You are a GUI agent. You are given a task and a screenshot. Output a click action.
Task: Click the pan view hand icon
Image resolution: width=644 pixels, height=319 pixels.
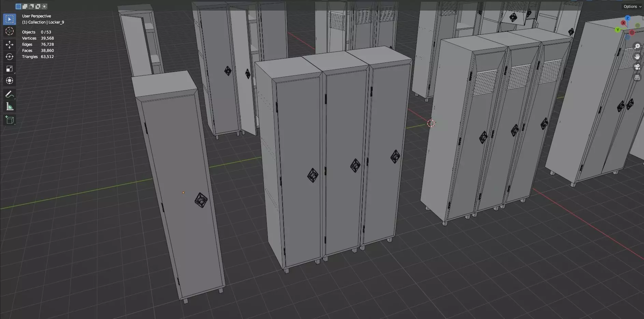(x=637, y=56)
